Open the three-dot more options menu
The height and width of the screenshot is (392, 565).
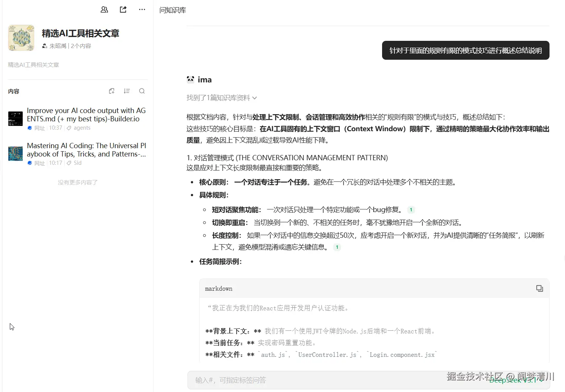tap(142, 10)
